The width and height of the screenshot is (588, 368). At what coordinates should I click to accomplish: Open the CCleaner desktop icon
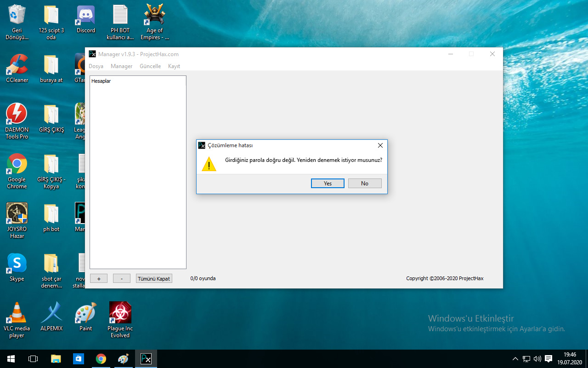(x=17, y=66)
